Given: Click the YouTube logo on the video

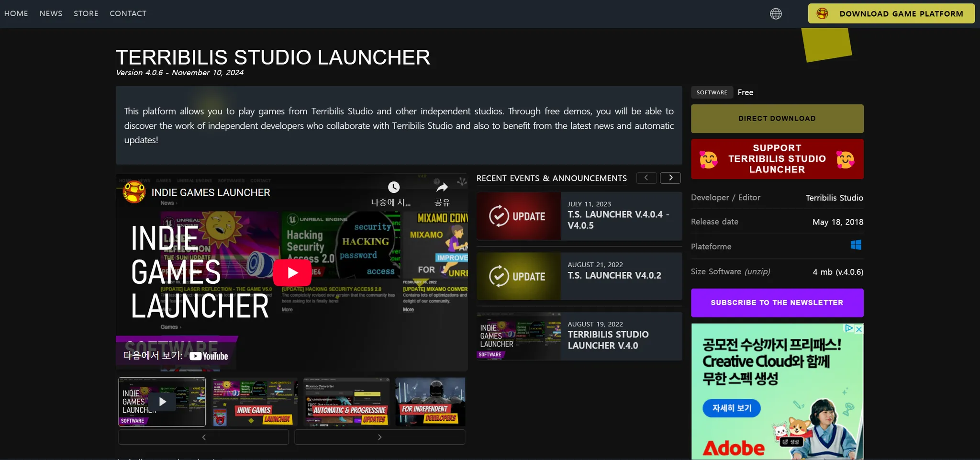Looking at the screenshot, I should [x=209, y=356].
